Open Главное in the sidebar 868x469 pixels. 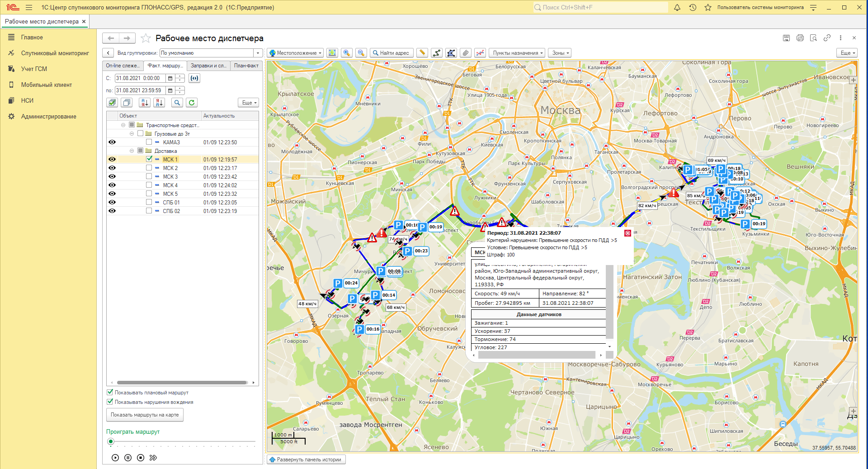pos(32,38)
